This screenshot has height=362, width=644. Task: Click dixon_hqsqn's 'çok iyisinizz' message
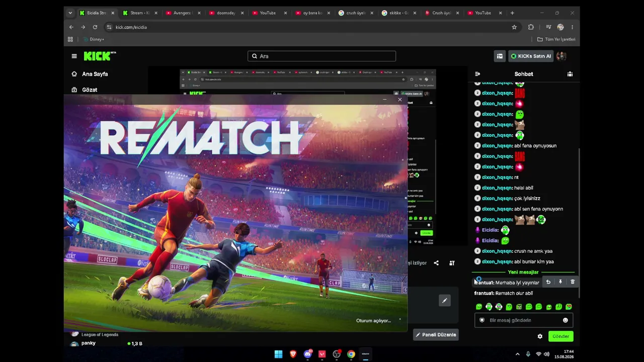527,199
